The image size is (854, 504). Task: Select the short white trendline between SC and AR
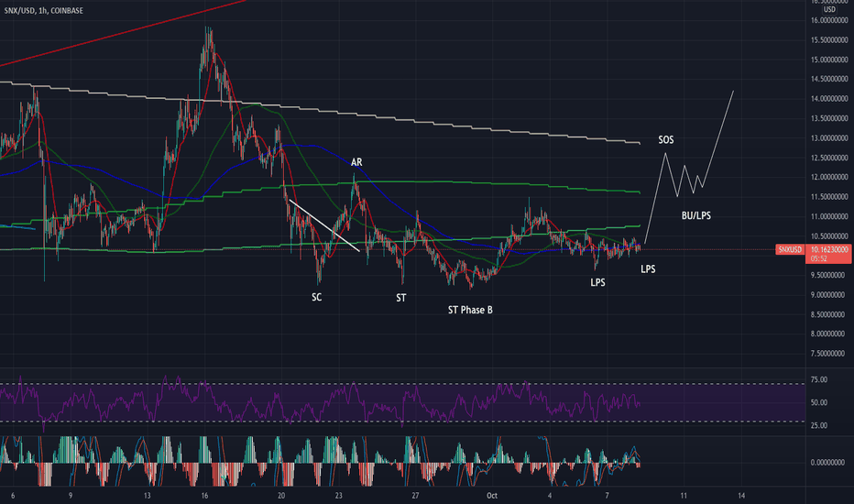(x=324, y=225)
